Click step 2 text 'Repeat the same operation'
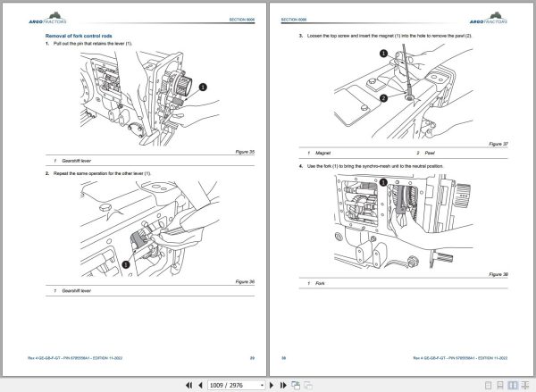Screen dimensions: 536x392 (102, 173)
